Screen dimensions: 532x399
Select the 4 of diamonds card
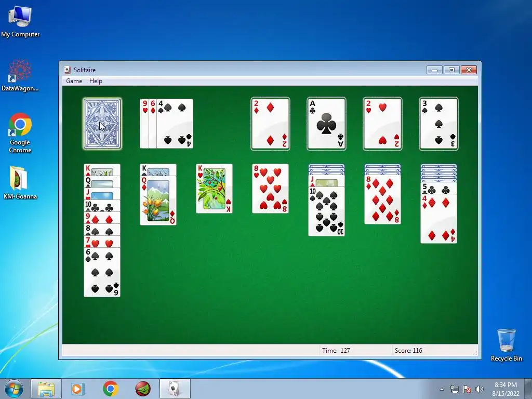pos(438,219)
